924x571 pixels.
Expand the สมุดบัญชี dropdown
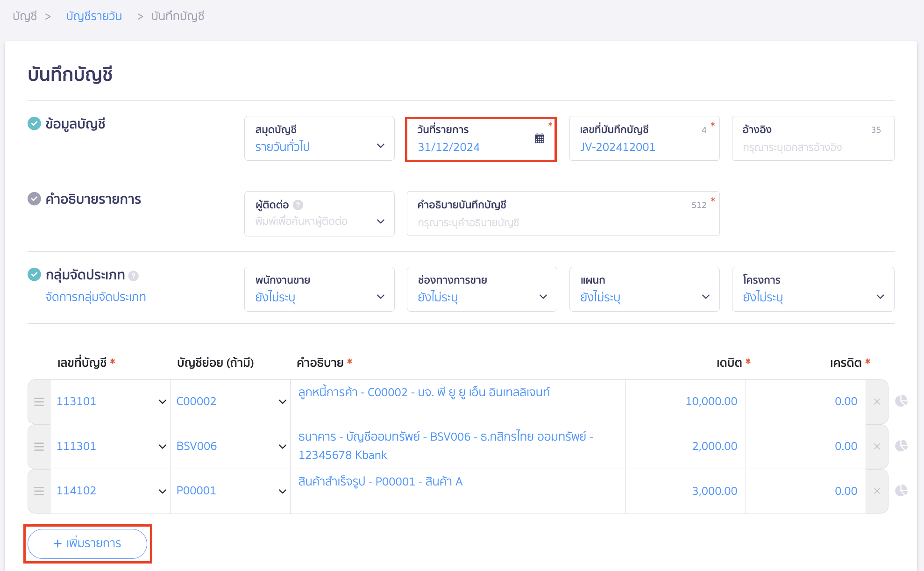(x=319, y=139)
